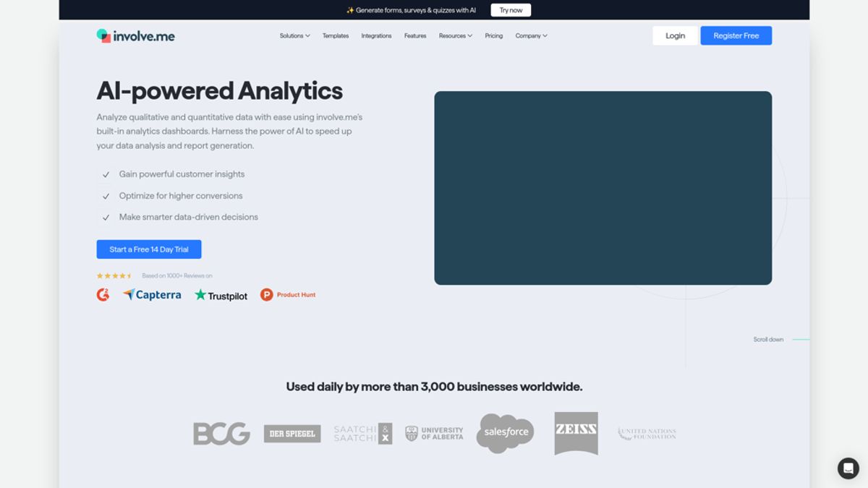Open the chat support widget icon
The height and width of the screenshot is (488, 868).
[x=848, y=468]
